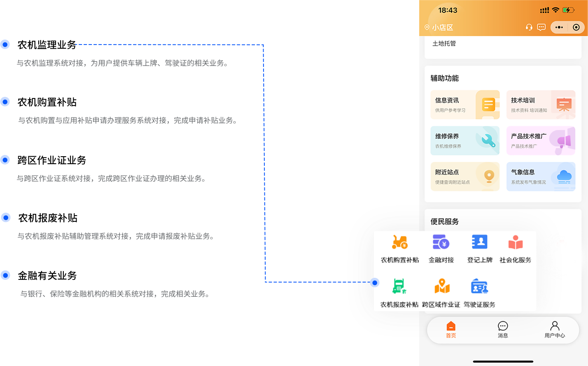Open the 维修保养 card
This screenshot has width=588, height=366.
[x=465, y=141]
